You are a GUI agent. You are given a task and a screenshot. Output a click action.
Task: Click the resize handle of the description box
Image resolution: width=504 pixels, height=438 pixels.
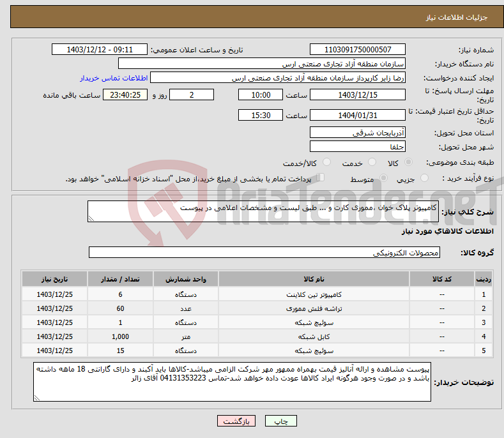tap(91, 218)
